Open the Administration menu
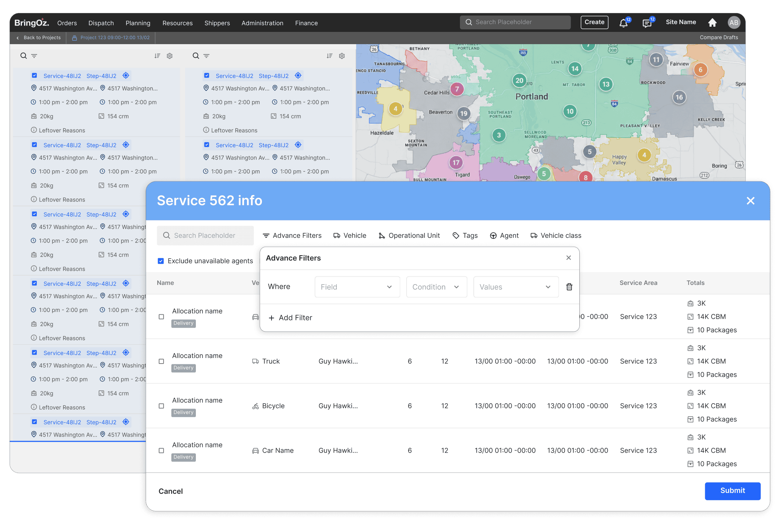The height and width of the screenshot is (532, 779). 262,23
